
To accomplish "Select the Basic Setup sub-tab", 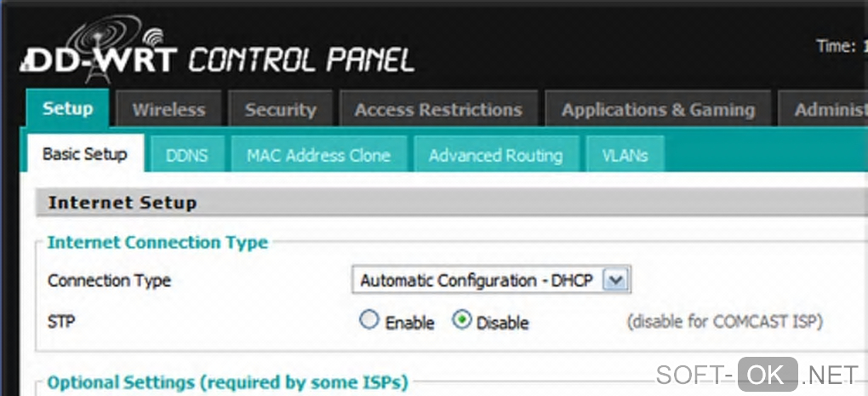I will (x=85, y=153).
